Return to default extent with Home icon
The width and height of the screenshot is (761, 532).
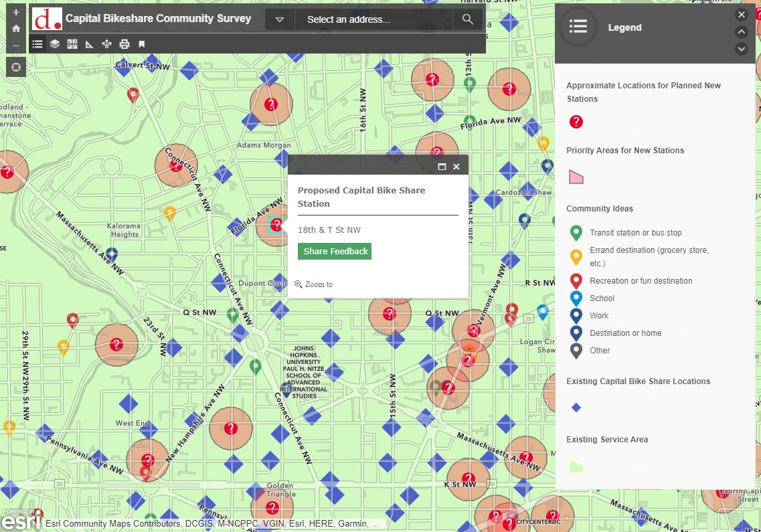tap(15, 29)
